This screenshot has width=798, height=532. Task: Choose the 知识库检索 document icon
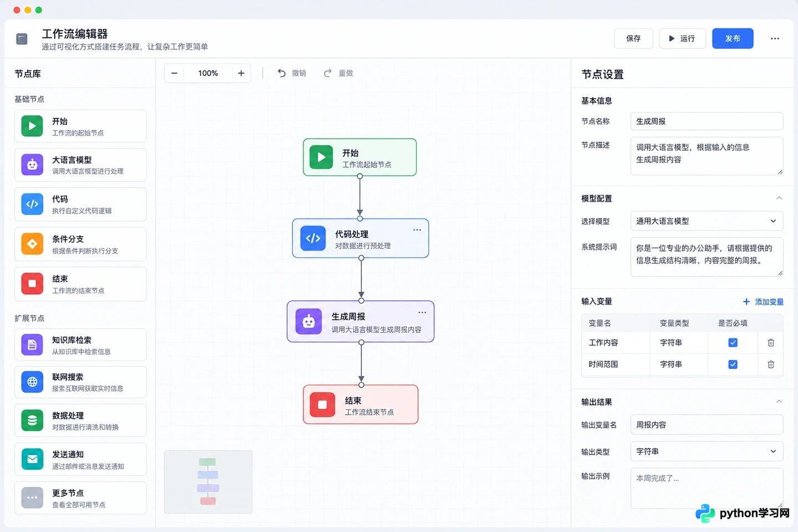pyautogui.click(x=32, y=345)
